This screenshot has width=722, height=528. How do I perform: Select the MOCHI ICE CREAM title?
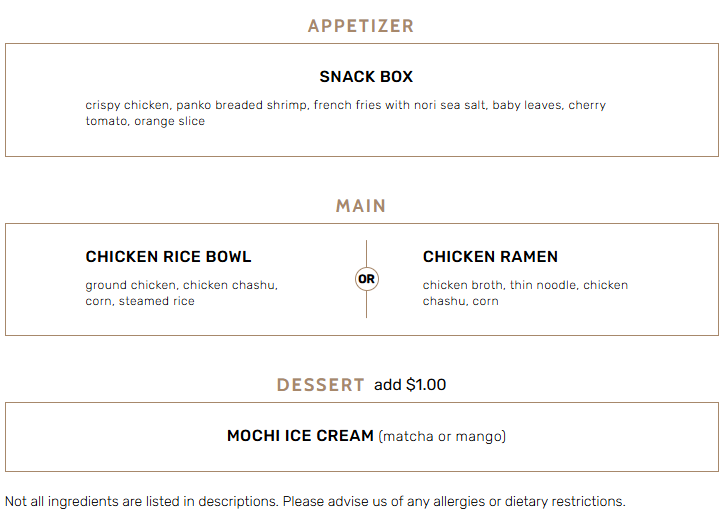(x=300, y=436)
